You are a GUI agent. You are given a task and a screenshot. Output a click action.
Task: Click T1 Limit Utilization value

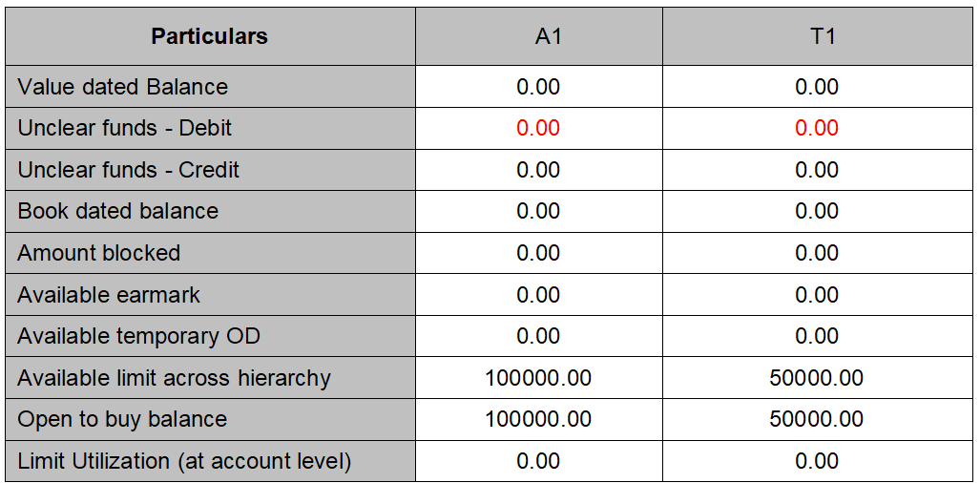tap(817, 461)
